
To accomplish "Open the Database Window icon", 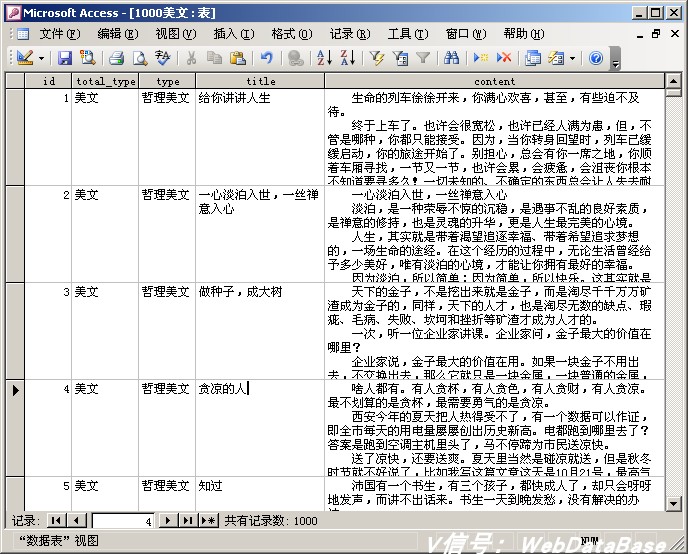I will coord(533,58).
